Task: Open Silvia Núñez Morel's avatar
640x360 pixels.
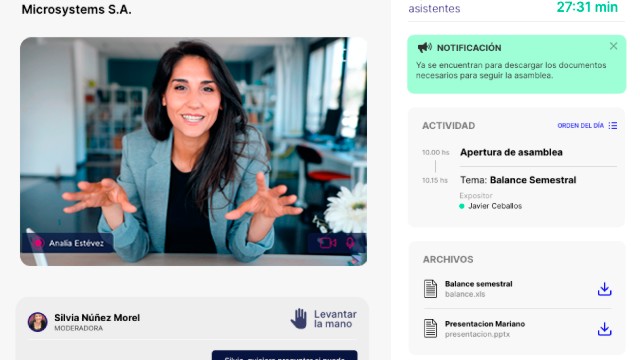Action: [x=38, y=322]
